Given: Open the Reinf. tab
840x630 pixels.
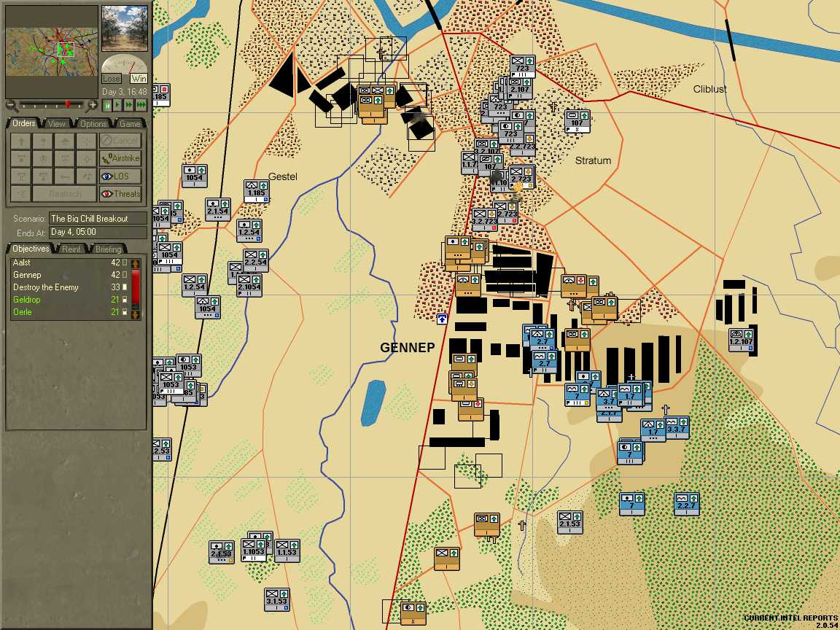Looking at the screenshot, I should click(71, 249).
